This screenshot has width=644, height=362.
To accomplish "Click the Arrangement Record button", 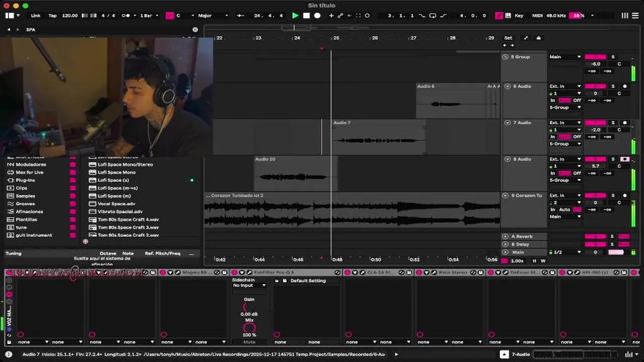I will coord(317,16).
